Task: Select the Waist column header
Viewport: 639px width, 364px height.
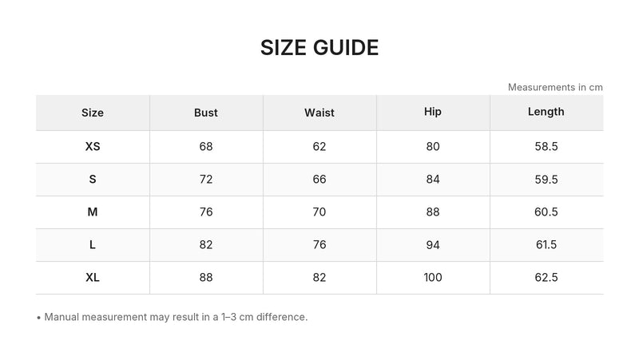Action: coord(319,113)
